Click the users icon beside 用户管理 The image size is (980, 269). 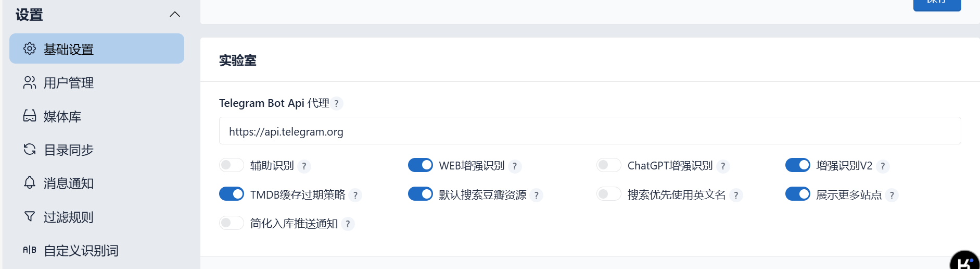tap(30, 82)
